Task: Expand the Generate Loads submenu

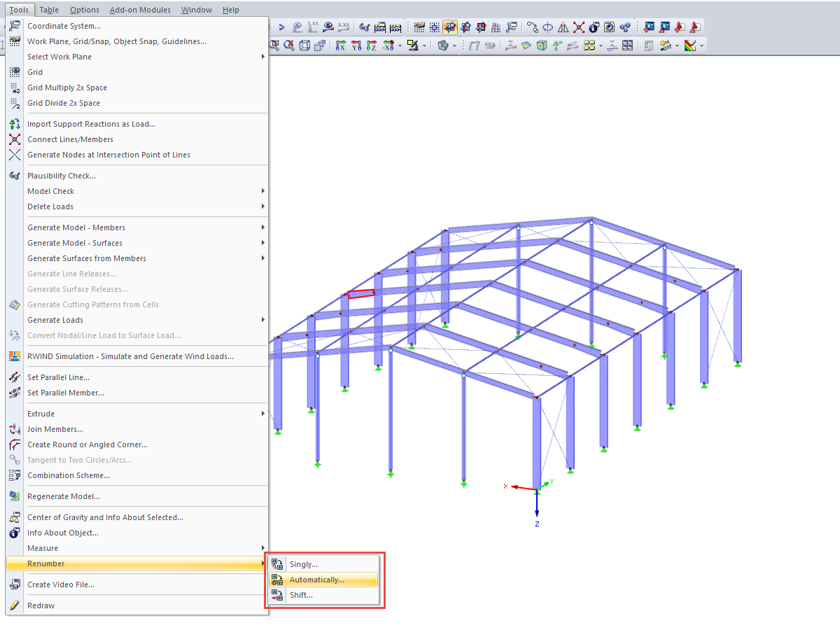Action: 136,320
